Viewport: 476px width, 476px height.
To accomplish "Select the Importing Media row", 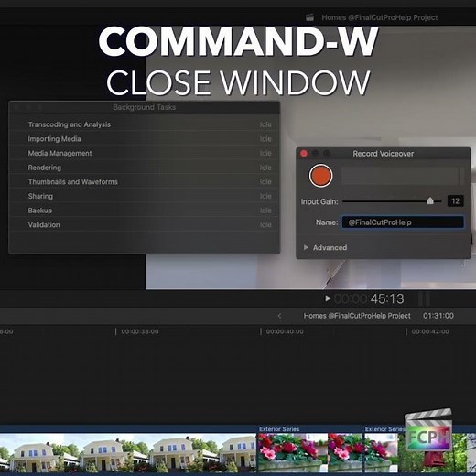I will [x=145, y=139].
